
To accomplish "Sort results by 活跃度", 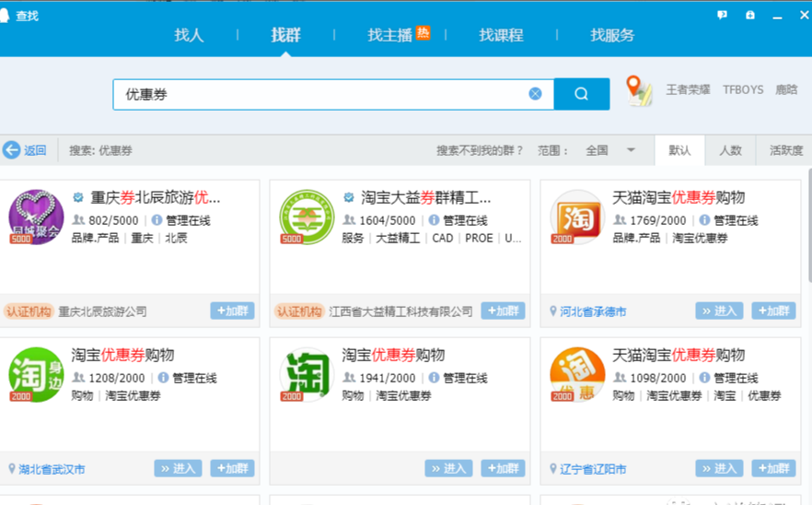I will 784,150.
